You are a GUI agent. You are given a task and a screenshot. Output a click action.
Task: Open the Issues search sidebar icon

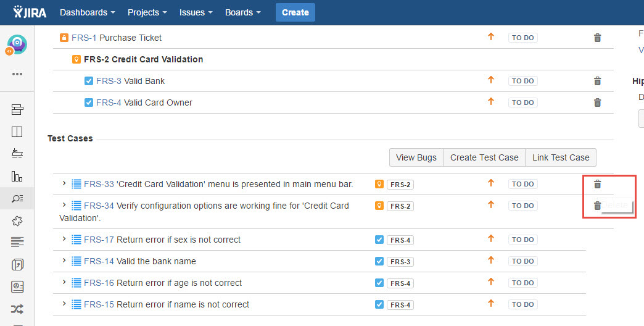(x=17, y=199)
